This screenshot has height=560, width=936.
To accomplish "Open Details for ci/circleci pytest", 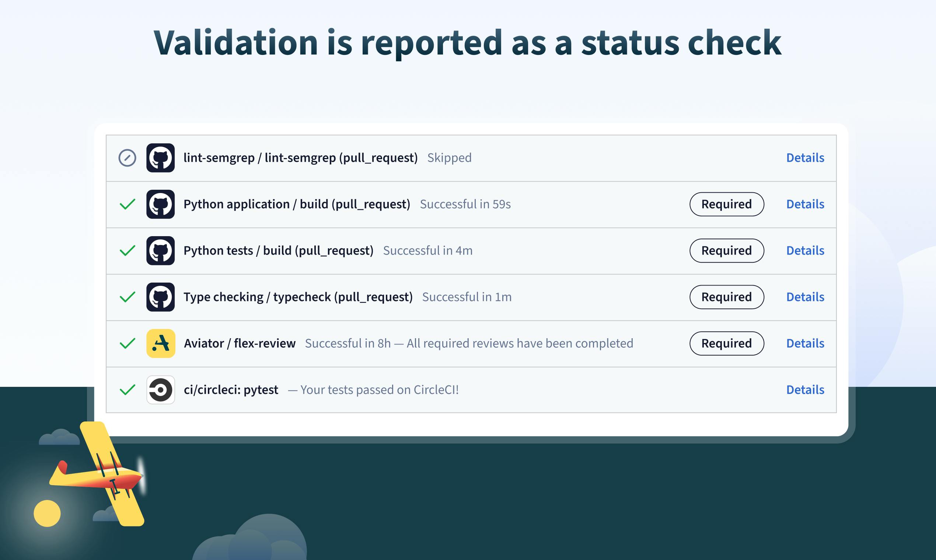I will (x=805, y=390).
